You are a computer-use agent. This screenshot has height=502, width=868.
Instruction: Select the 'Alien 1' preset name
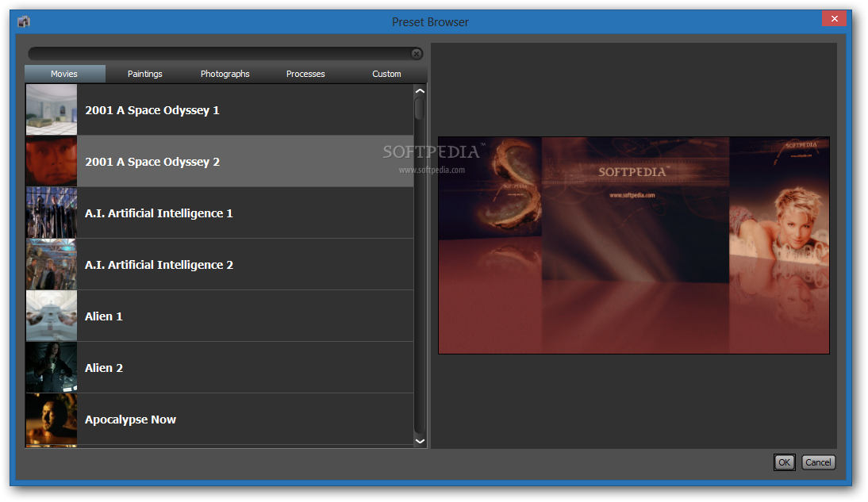103,316
